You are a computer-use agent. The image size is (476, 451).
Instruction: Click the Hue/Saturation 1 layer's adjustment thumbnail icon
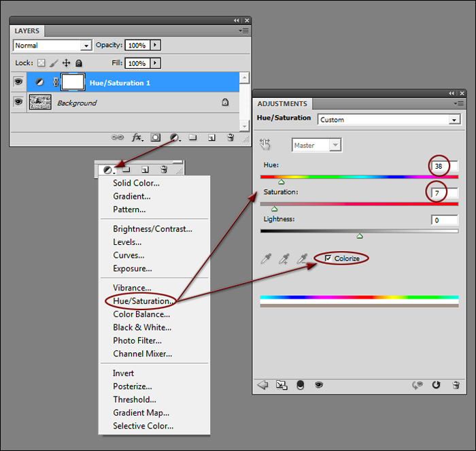tap(39, 82)
